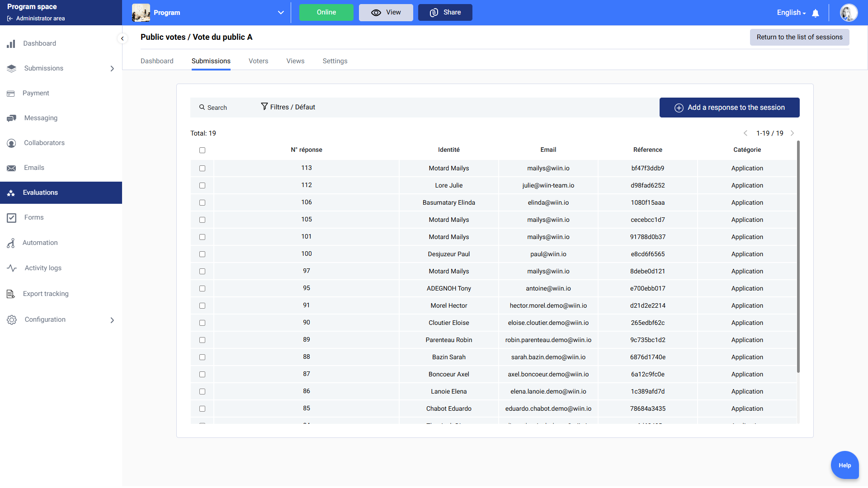Screen dimensions: 868x488
Task: Click the notification bell icon
Action: (816, 13)
